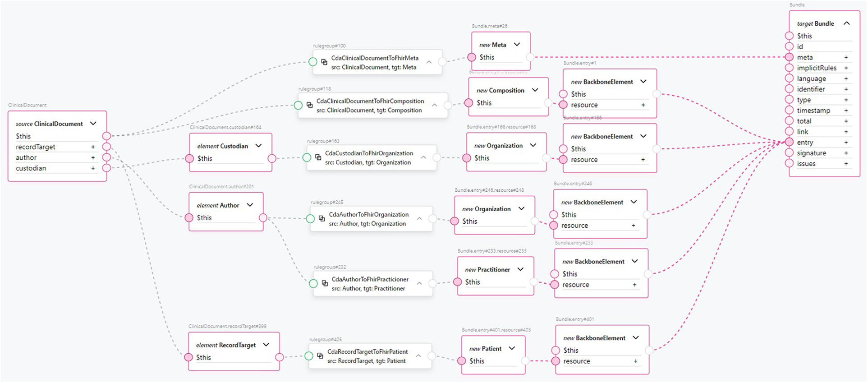Screen dimensions: 868x383
Task: Click the CdaRecordTargetToFhirPatient rule group icon
Action: click(320, 356)
